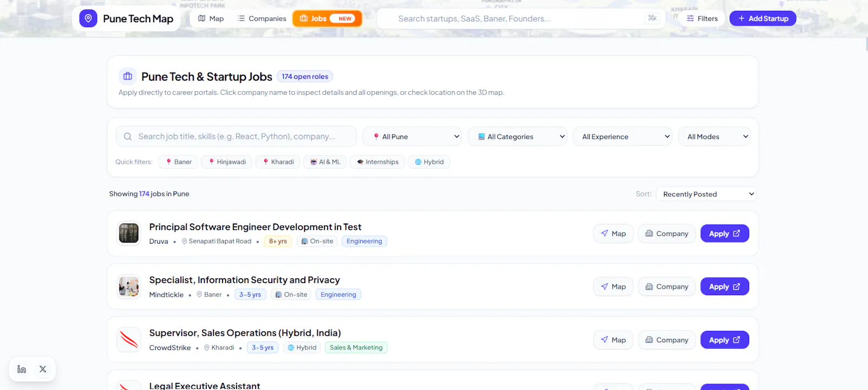Toggle the Kharadi quick filter chip
868x390 pixels.
tap(278, 162)
